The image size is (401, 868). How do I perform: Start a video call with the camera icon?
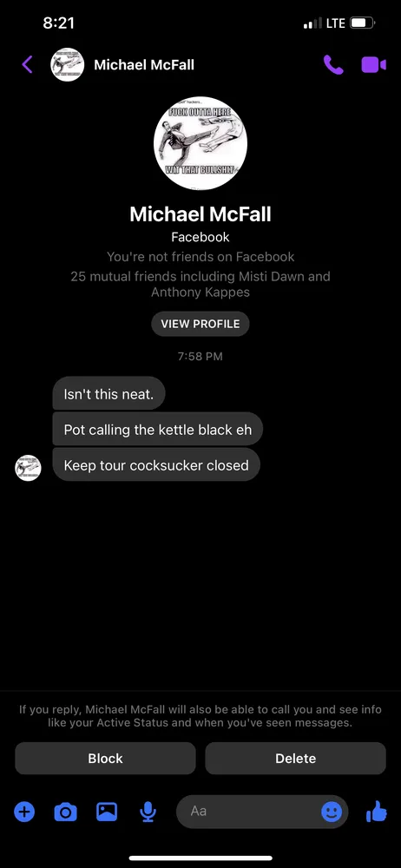[374, 65]
